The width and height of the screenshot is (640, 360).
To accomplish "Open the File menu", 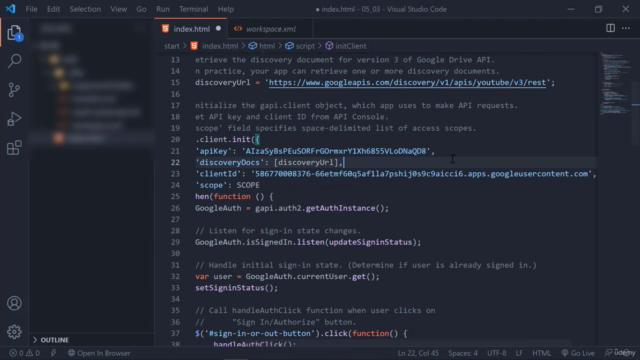I will click(31, 9).
